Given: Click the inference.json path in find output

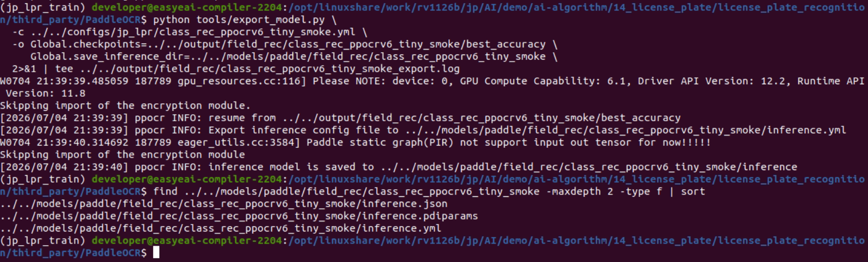Looking at the screenshot, I should 224,203.
